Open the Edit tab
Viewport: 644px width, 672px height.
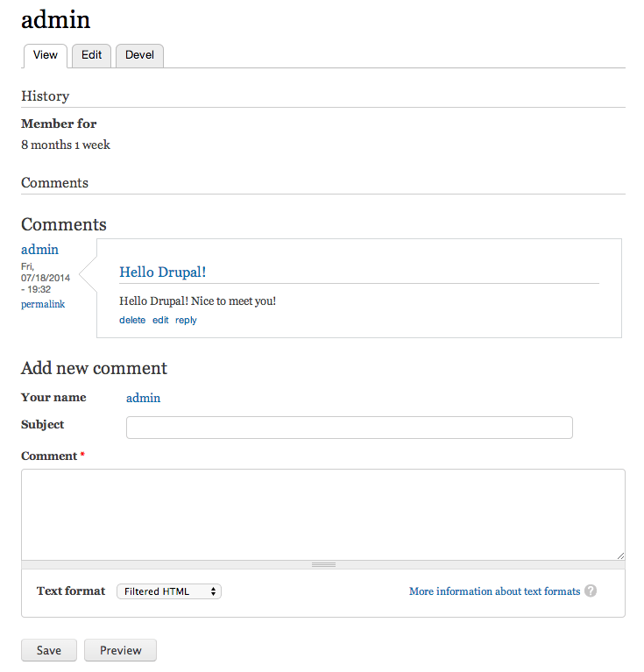click(92, 55)
